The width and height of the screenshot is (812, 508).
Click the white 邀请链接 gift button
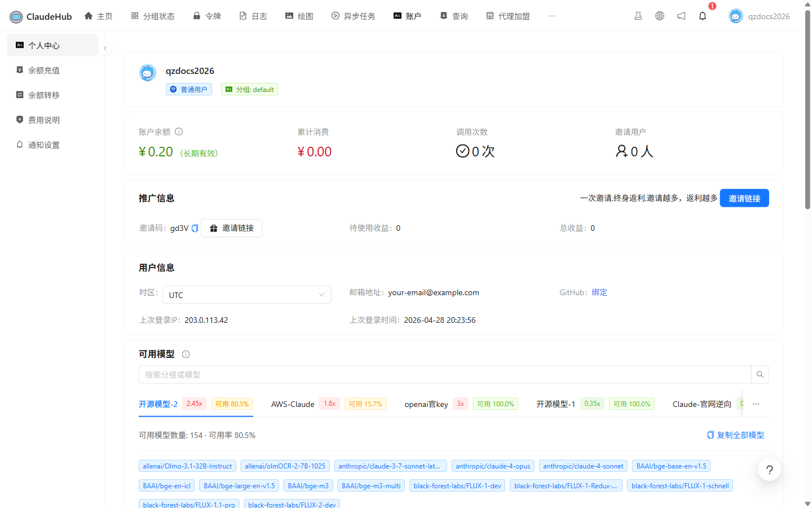[x=232, y=228]
